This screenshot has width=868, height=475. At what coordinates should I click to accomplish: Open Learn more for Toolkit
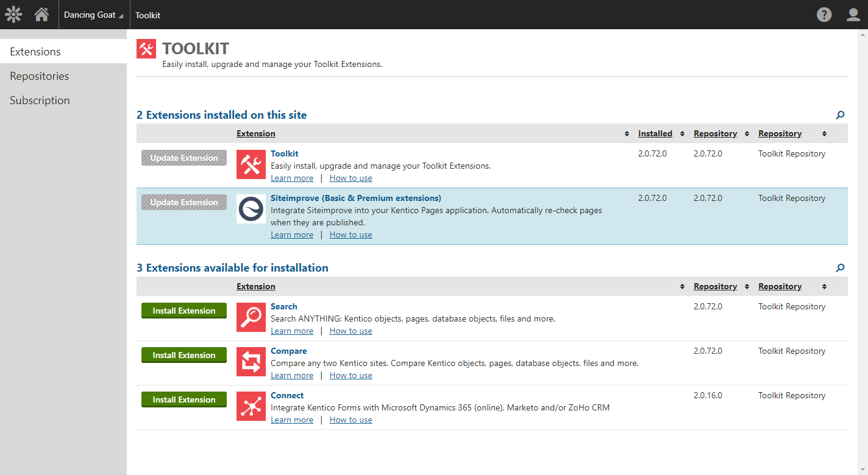tap(292, 178)
